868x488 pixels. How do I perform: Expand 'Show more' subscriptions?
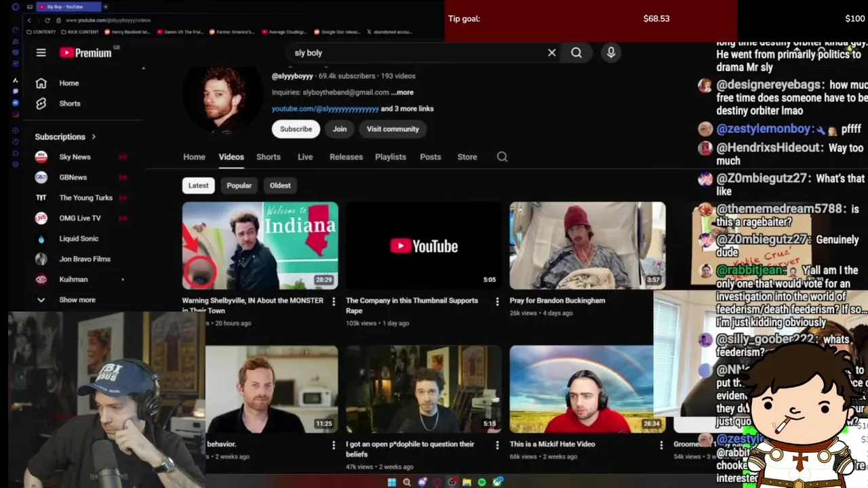point(77,300)
